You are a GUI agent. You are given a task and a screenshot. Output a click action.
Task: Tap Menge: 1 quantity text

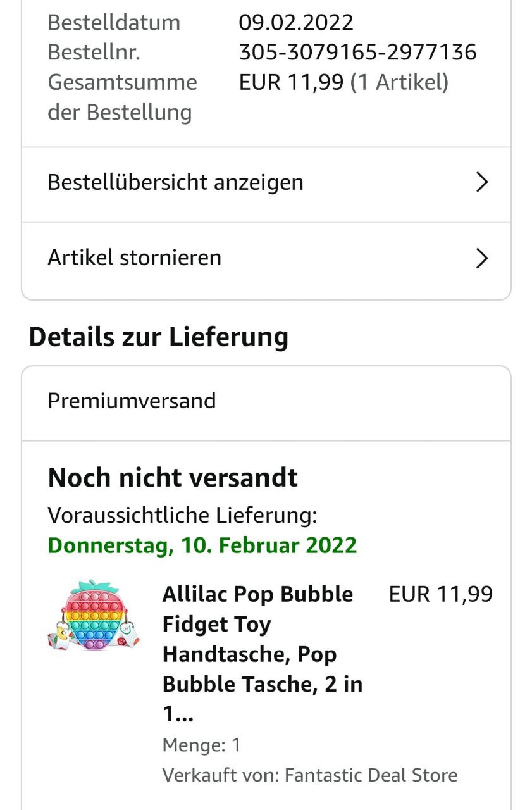click(x=202, y=745)
